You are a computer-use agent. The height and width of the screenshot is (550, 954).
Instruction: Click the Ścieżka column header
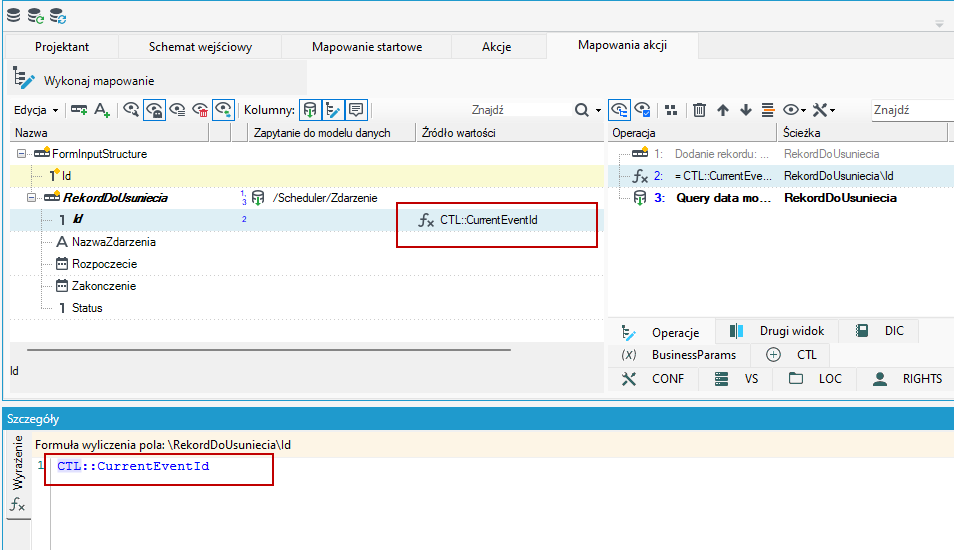862,133
